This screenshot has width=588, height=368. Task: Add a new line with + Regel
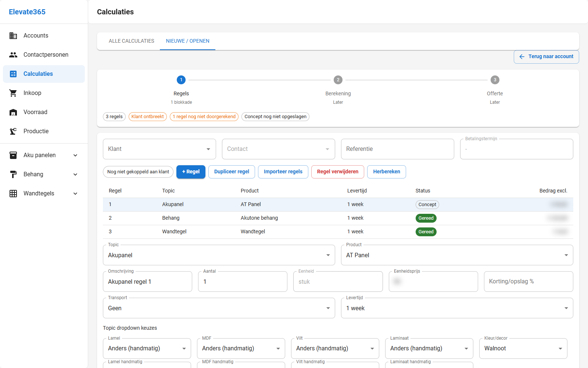click(191, 172)
